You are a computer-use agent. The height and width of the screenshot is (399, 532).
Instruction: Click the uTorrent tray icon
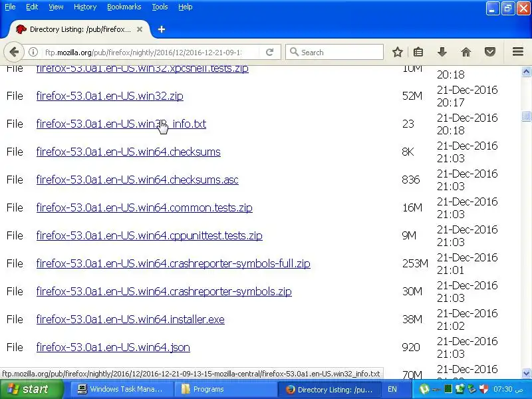point(424,389)
